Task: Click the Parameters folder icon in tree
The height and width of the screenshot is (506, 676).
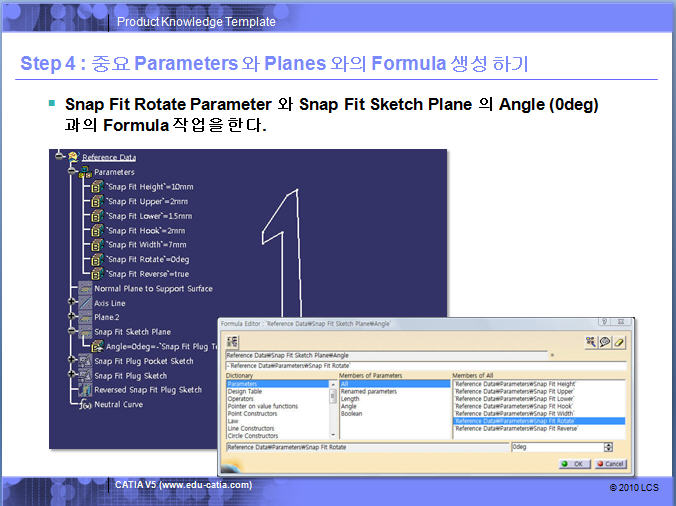Action: pyautogui.click(x=84, y=172)
